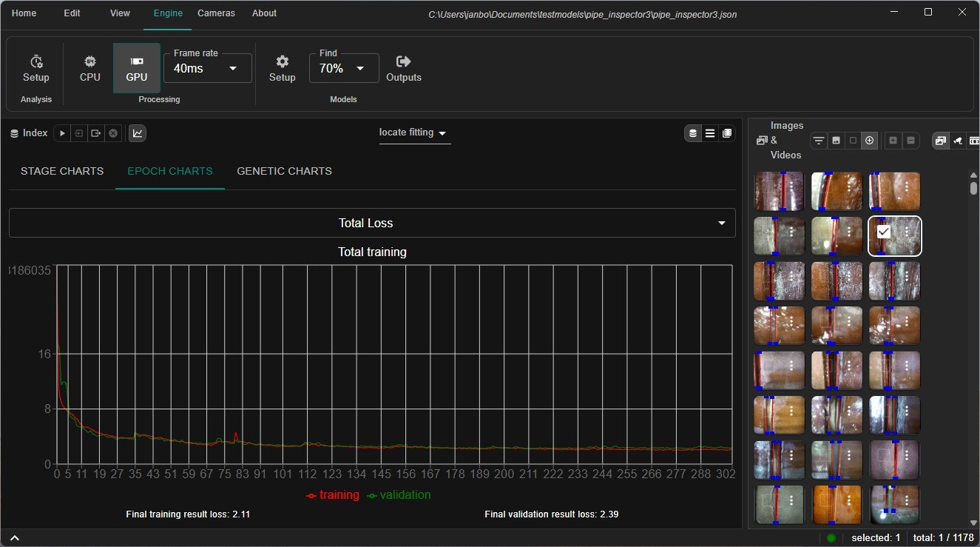Screen dimensions: 980x547
Task: Switch to the list view toggle
Action: pos(709,132)
